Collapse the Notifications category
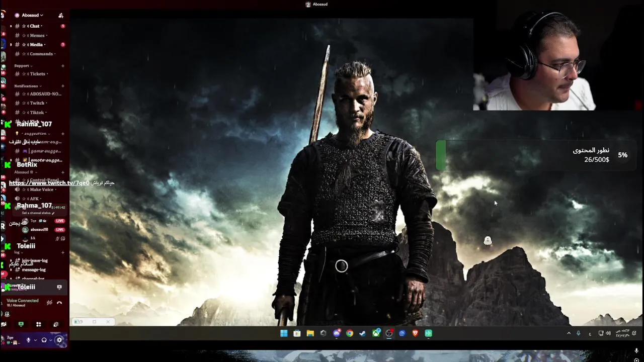Image resolution: width=644 pixels, height=362 pixels. 28,86
